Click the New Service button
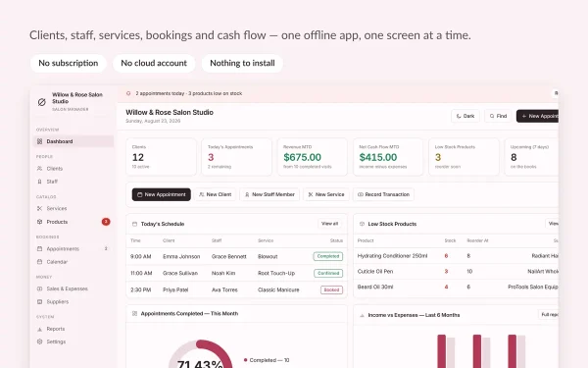The width and height of the screenshot is (588, 368). [326, 194]
